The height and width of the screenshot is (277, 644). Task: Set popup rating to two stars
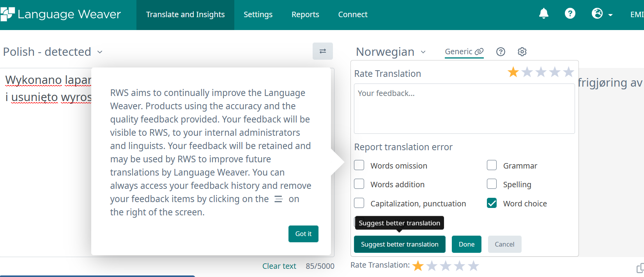click(527, 72)
